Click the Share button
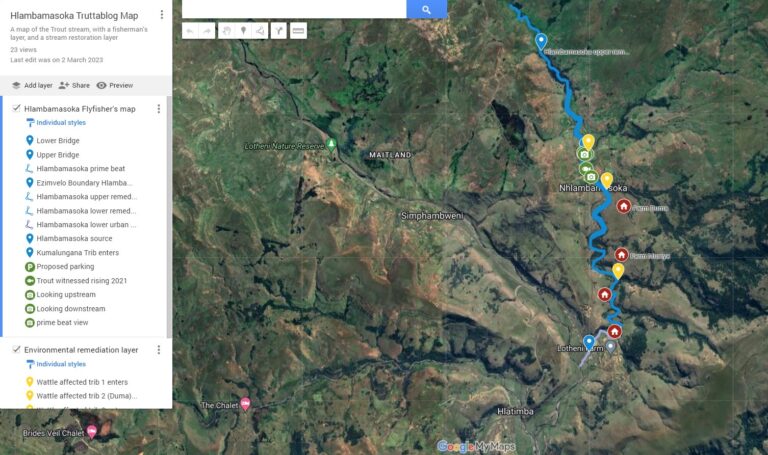The width and height of the screenshot is (768, 455). coord(74,85)
